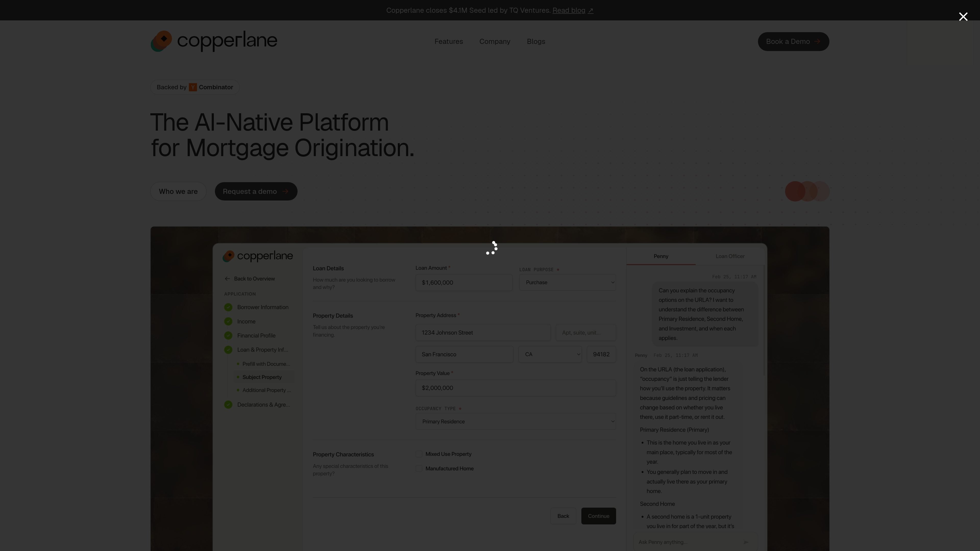Open the Company menu item

click(x=495, y=41)
